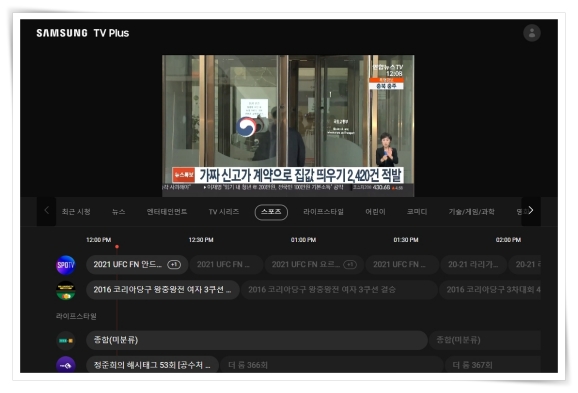Image resolution: width=578 pixels, height=393 pixels.
Task: Switch to the 기술/게임/과학 category
Action: [x=471, y=212]
